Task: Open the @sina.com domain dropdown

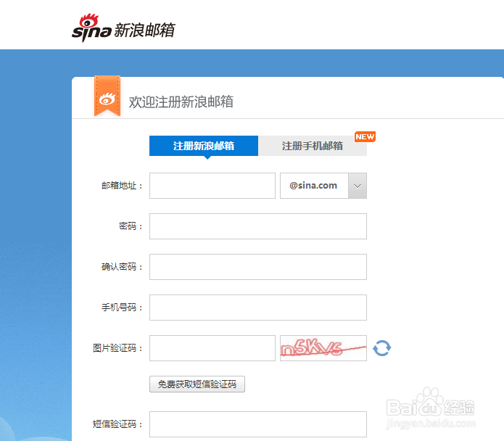Action: [x=323, y=186]
